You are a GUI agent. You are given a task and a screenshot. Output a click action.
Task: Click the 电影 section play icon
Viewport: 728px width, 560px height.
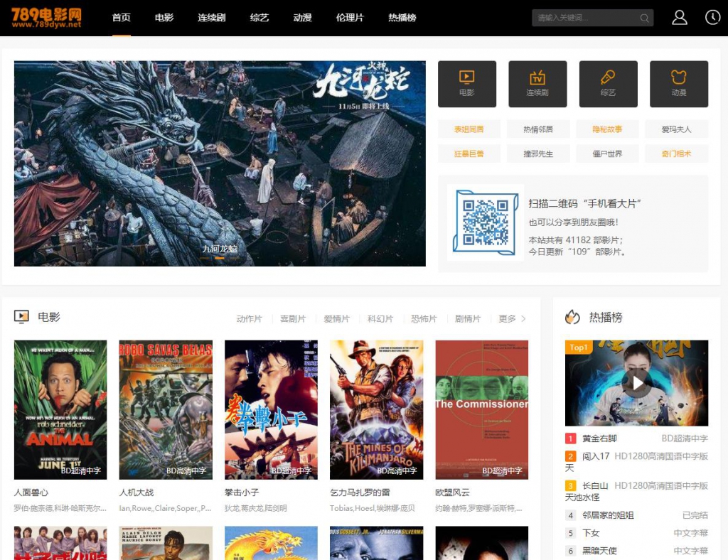(x=21, y=317)
